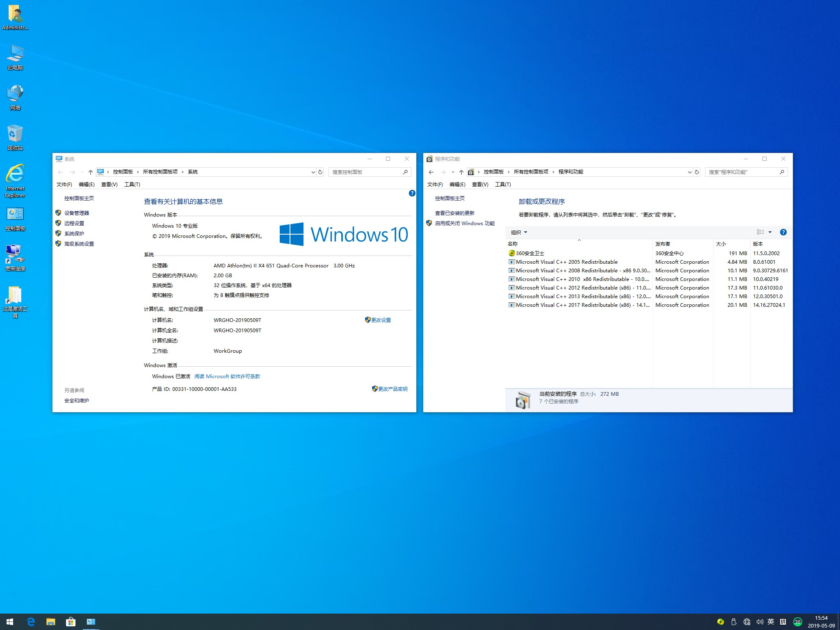This screenshot has height=630, width=840.
Task: Expand System window address bar history dropdown
Action: point(313,172)
